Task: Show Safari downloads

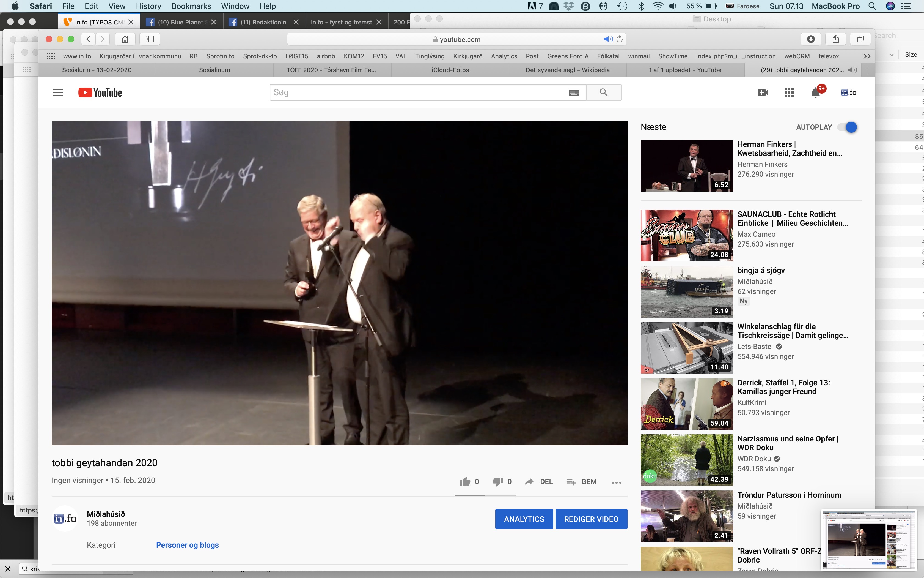Action: coord(811,39)
